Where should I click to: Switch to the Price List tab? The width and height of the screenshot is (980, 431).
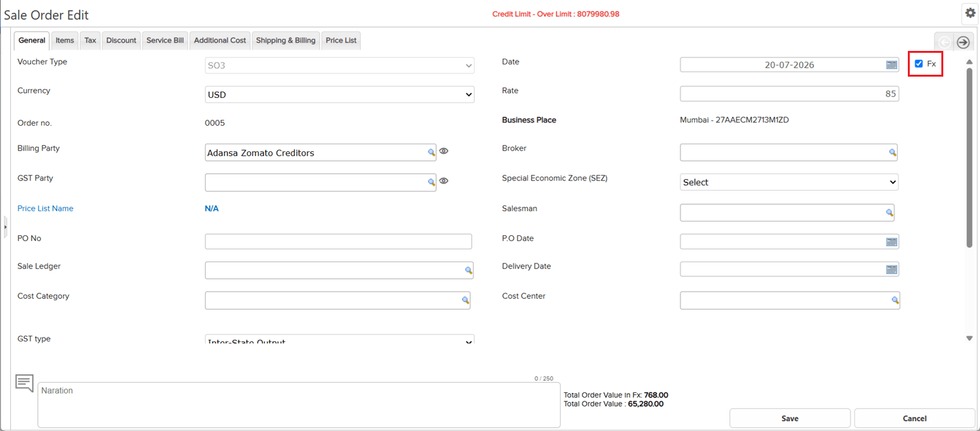pyautogui.click(x=341, y=41)
